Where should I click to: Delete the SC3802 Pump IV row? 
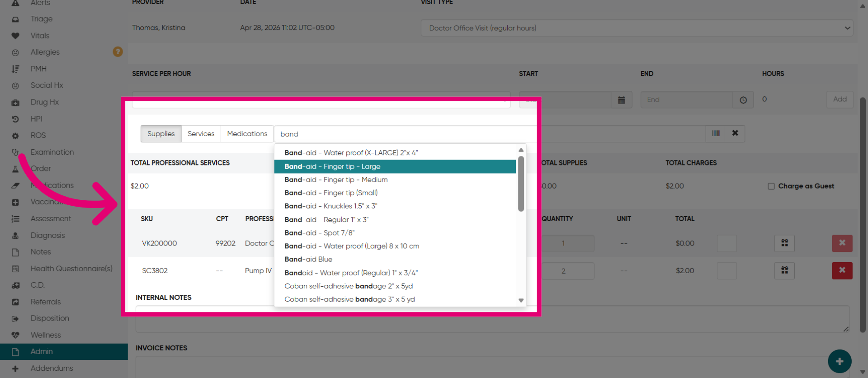(842, 270)
